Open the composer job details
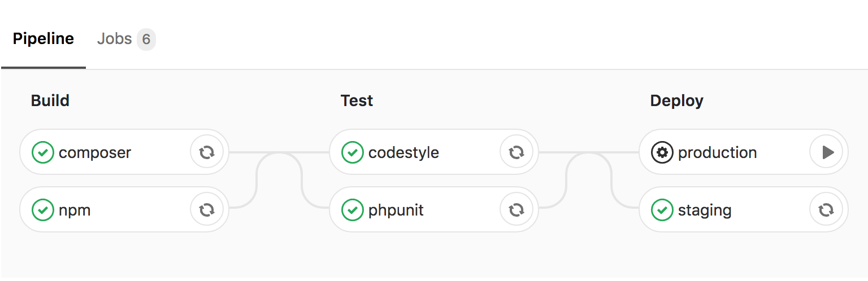868x281 pixels. click(95, 153)
